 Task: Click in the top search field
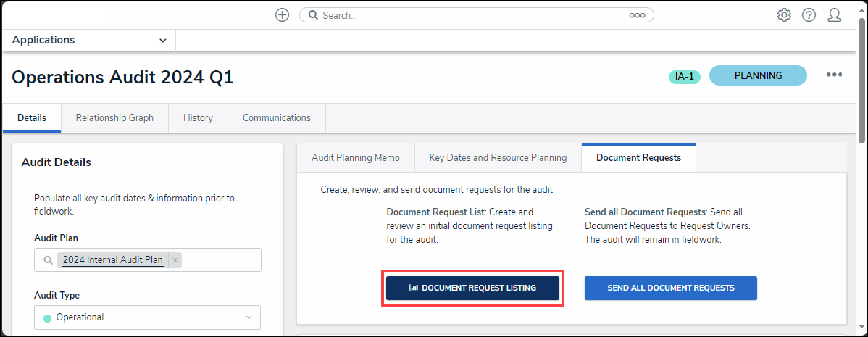point(471,15)
